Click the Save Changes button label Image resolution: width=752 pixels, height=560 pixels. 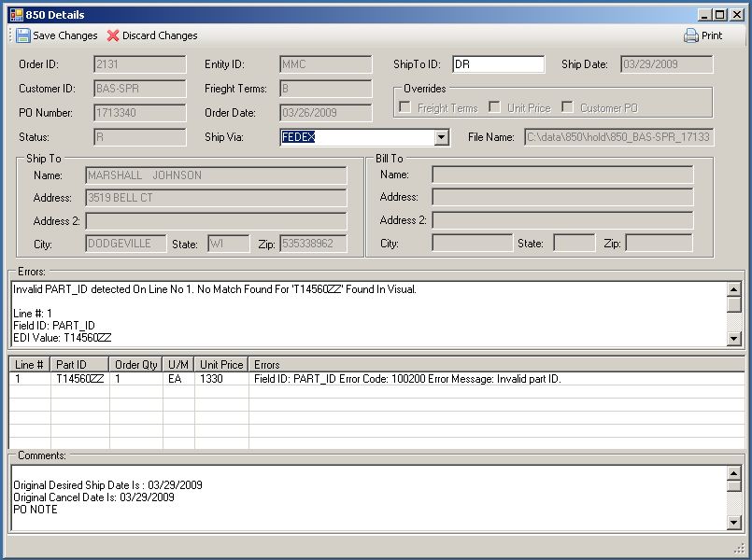[x=65, y=35]
